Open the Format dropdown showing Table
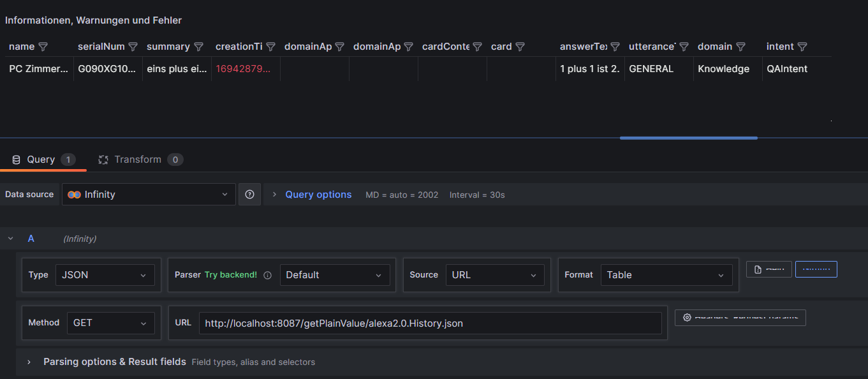The width and height of the screenshot is (868, 379). [x=666, y=275]
